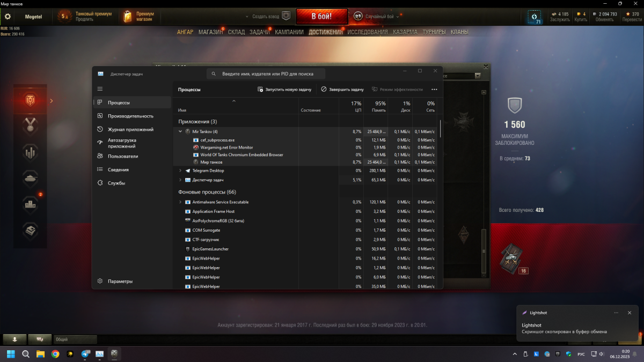Screen dimensions: 644x362
Task: Open the battle pass icon showing 71
Action: 535,17
